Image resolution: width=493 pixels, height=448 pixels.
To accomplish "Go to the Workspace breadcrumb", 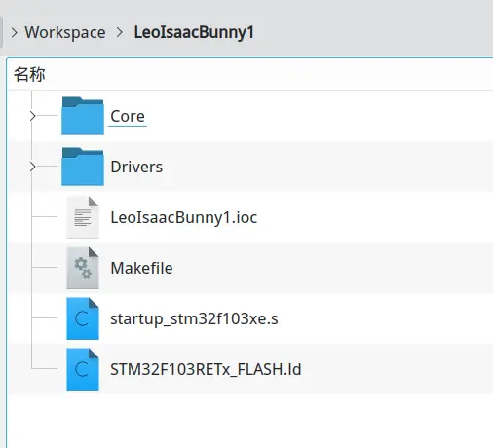I will (x=65, y=33).
